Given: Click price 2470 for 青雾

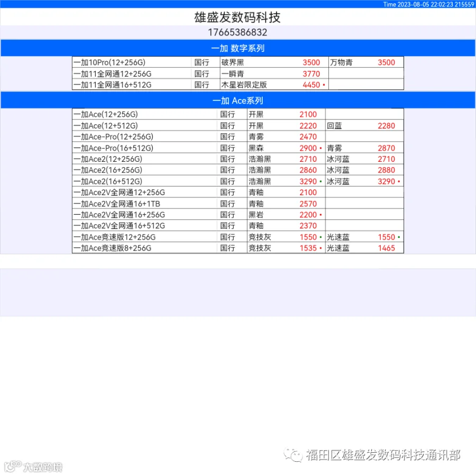Looking at the screenshot, I should 308,136.
